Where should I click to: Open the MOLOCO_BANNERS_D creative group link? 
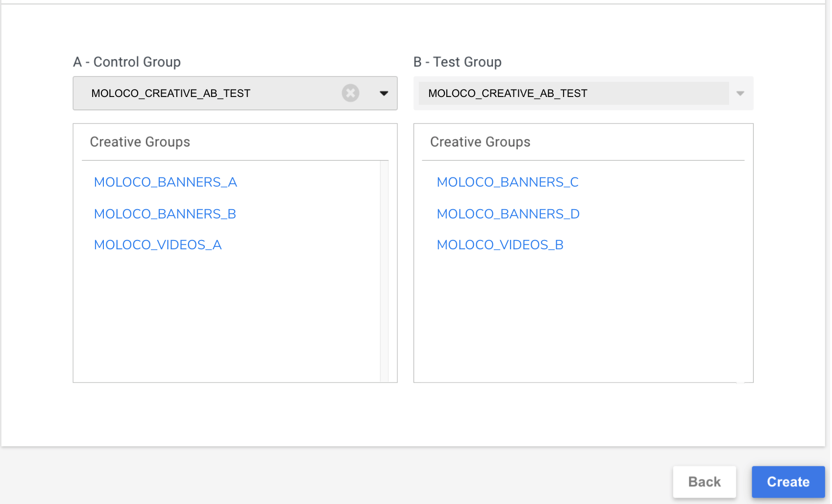pyautogui.click(x=508, y=214)
